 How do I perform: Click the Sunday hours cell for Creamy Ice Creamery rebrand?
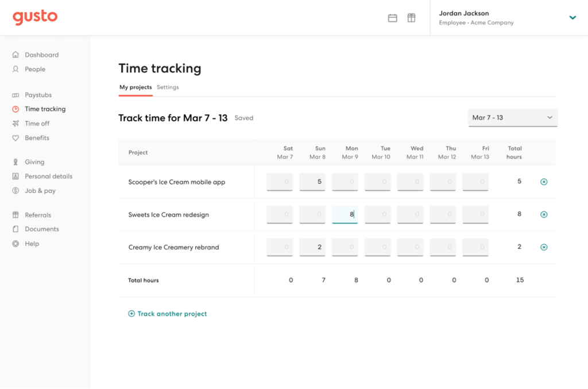click(x=312, y=247)
